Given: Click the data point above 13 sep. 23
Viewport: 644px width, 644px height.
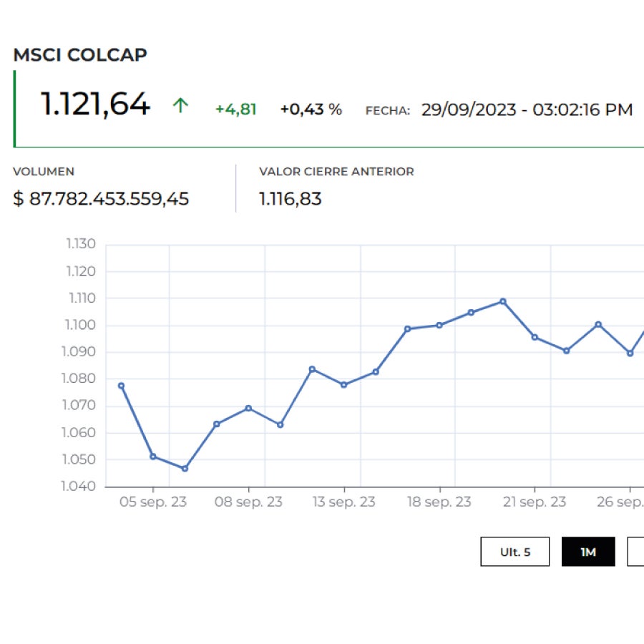Looking at the screenshot, I should 343,384.
